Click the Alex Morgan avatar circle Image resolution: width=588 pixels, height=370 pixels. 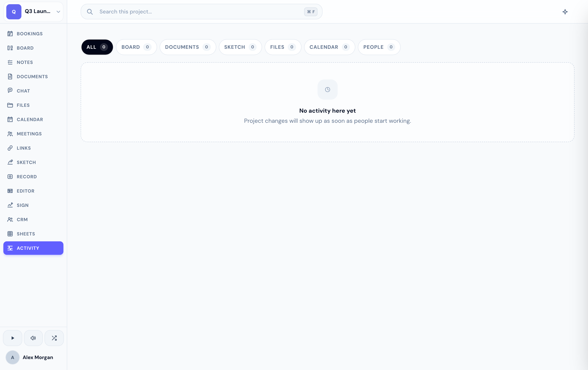pyautogui.click(x=12, y=357)
